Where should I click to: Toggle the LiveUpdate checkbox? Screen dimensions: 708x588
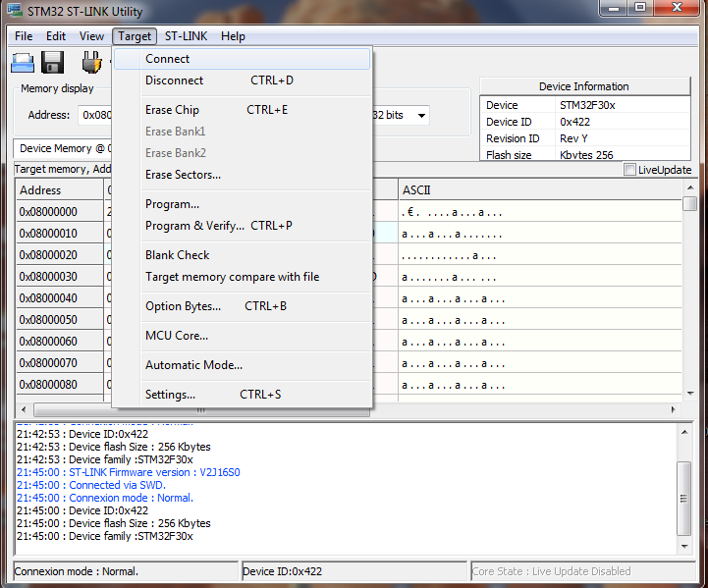[629, 170]
